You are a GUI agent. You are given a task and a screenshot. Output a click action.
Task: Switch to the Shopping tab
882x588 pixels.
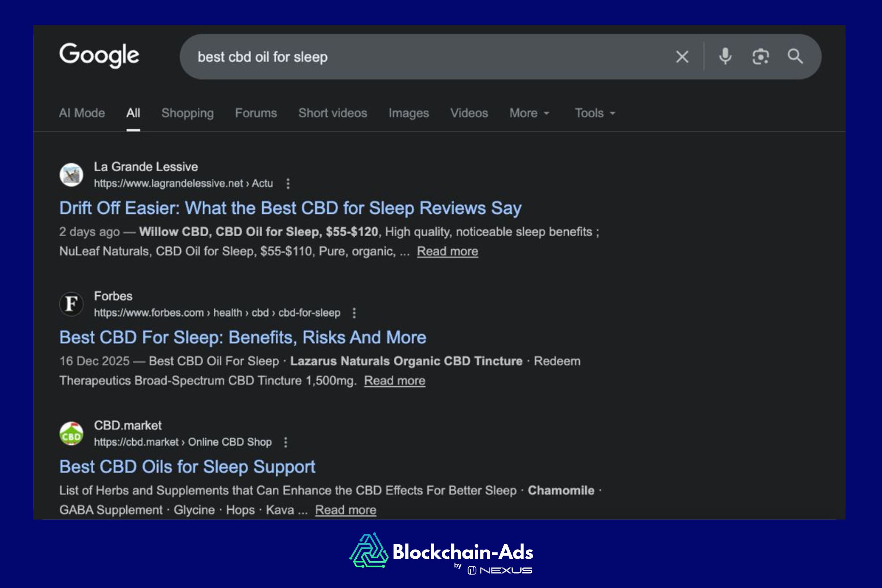(x=187, y=113)
